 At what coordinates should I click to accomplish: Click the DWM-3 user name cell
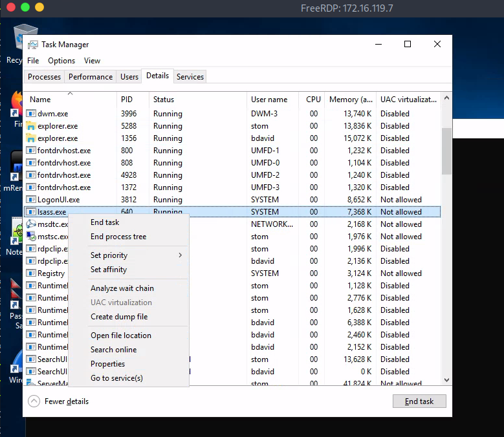point(264,114)
